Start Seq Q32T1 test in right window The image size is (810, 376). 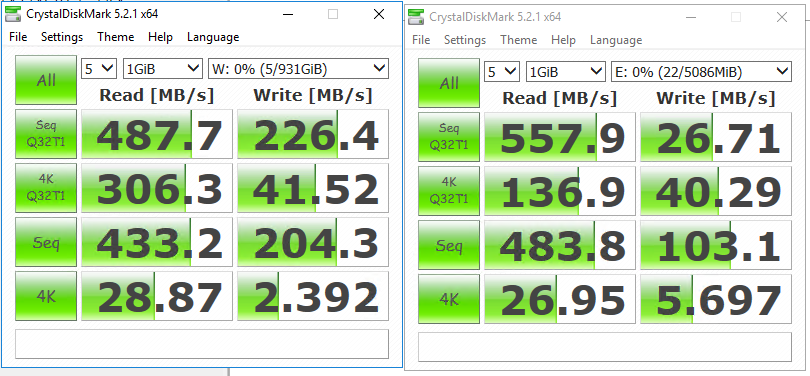(x=449, y=137)
